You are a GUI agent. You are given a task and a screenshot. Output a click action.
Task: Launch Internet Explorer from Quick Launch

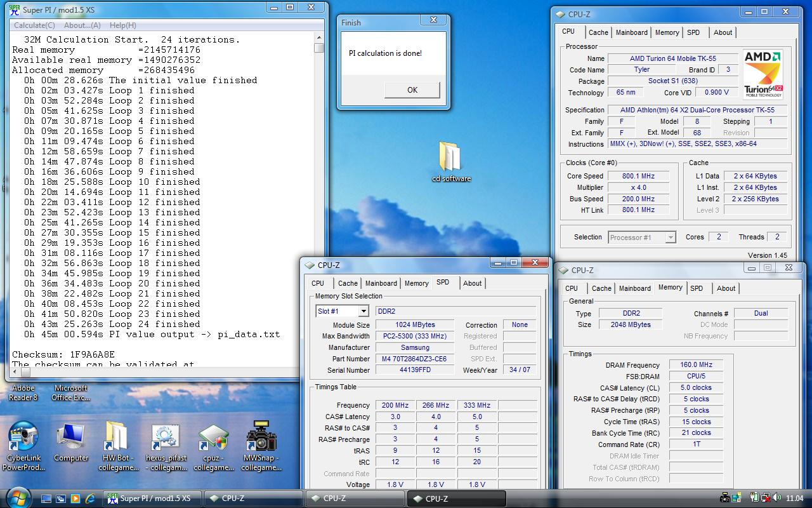point(90,498)
